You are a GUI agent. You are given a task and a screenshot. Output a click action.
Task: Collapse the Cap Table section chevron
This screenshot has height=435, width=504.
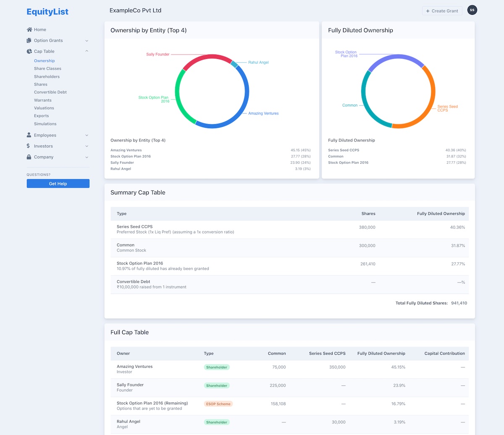[87, 51]
